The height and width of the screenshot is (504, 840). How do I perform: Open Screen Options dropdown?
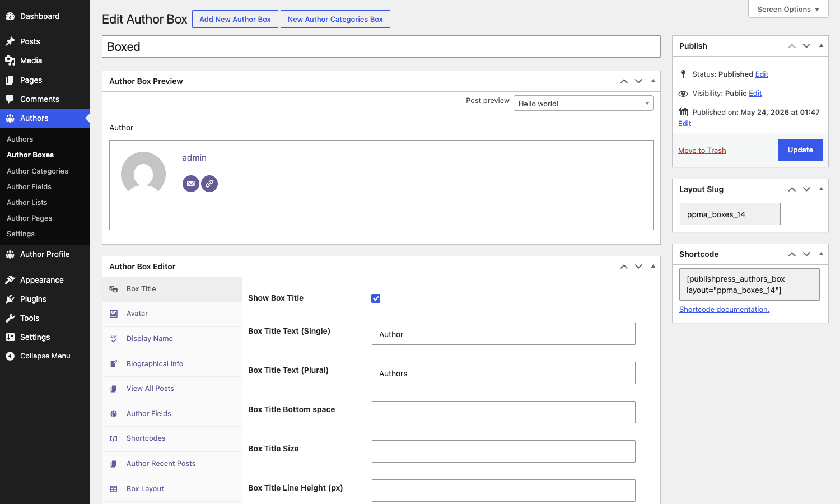click(788, 9)
